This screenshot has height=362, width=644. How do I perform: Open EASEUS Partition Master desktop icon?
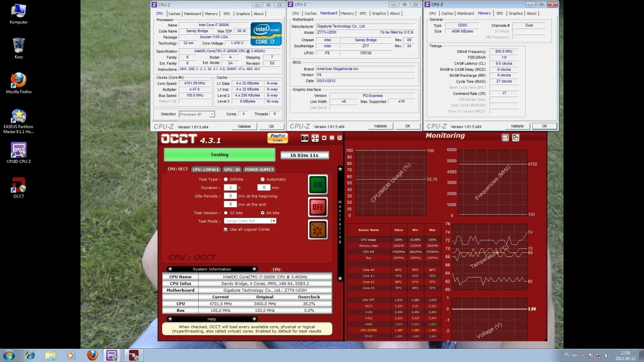tap(19, 121)
